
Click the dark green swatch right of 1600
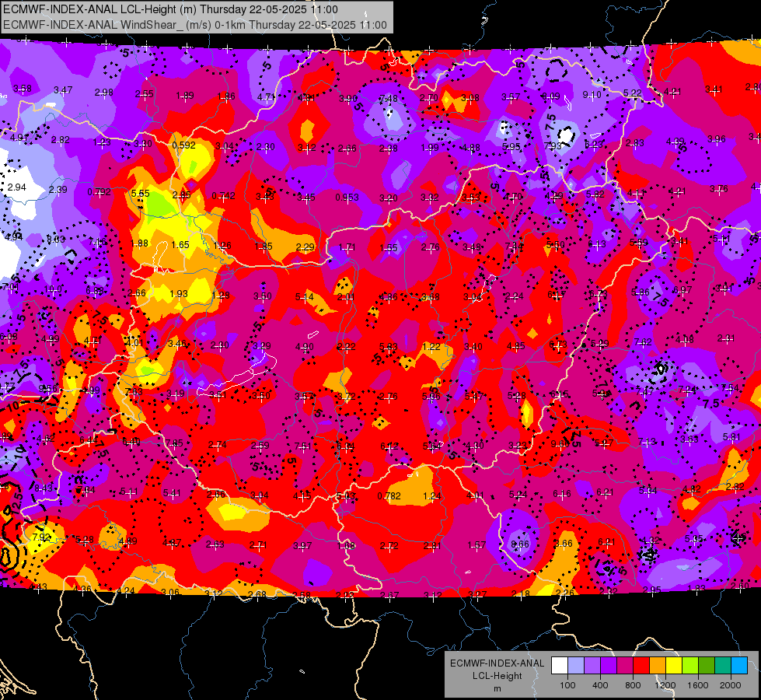click(x=707, y=666)
